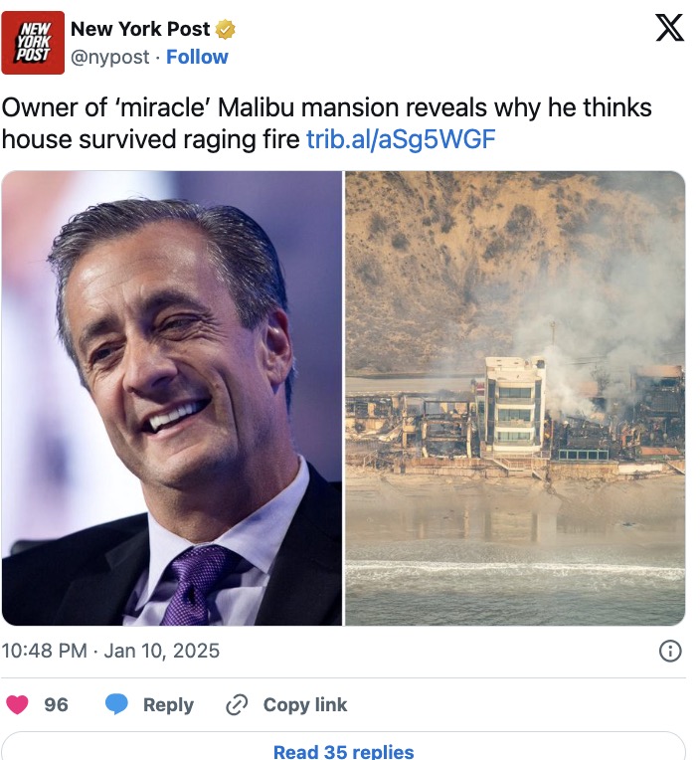Open the New York Post profile avatar
Screen dimensions: 700x760
[x=33, y=43]
